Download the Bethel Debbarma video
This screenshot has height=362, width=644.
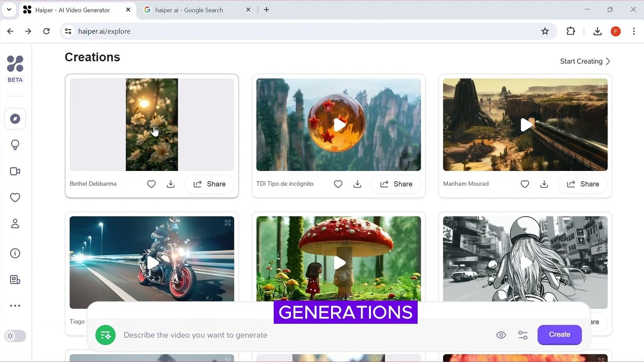(171, 184)
